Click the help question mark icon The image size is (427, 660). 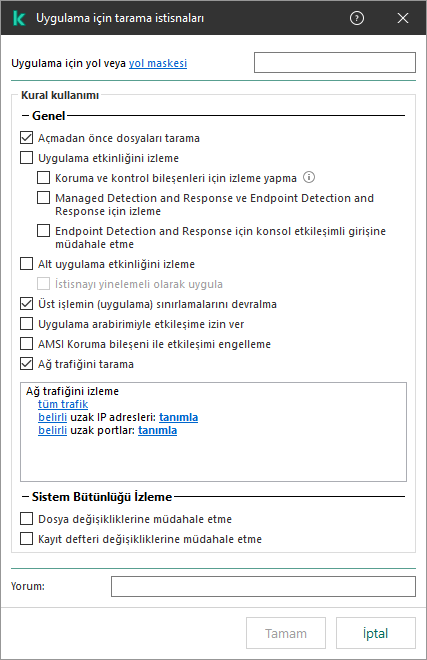click(357, 18)
